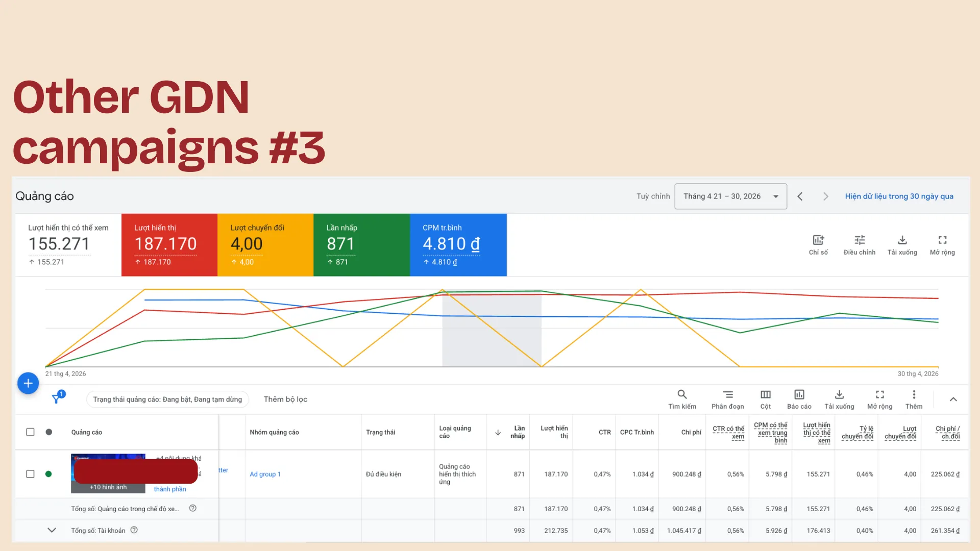The width and height of the screenshot is (980, 551).
Task: Click the Loại quảng cáo column header
Action: (455, 432)
